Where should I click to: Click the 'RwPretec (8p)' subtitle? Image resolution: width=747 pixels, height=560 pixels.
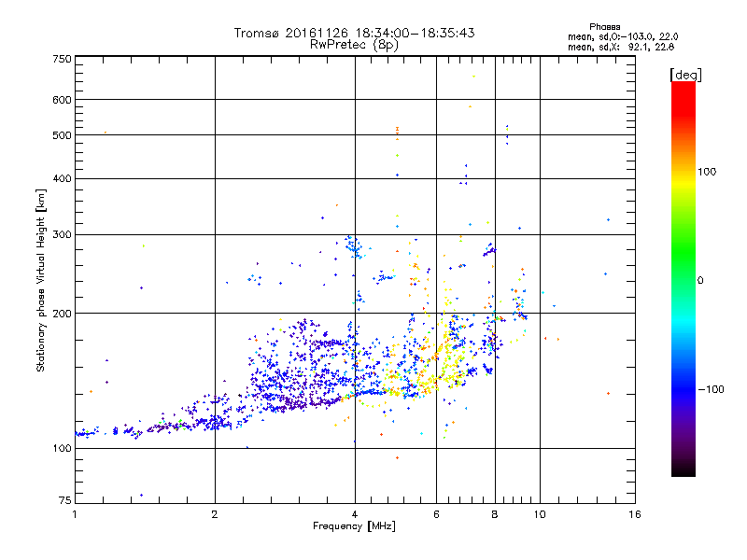click(354, 45)
